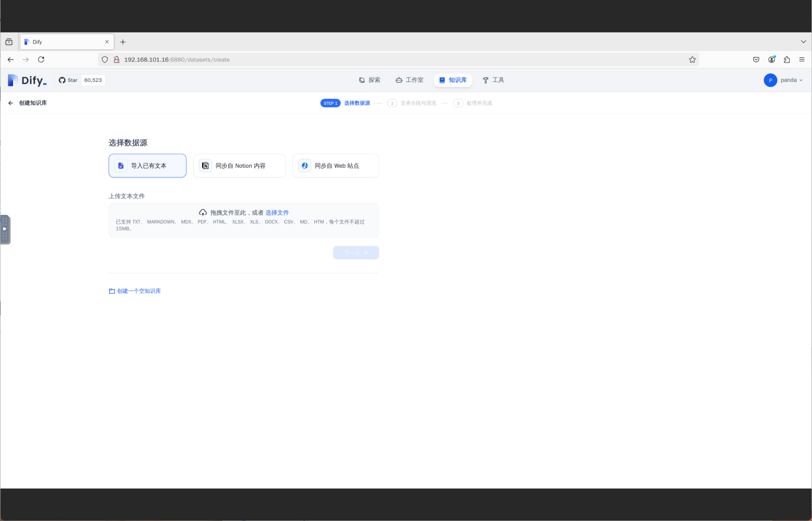Click the browser forward arrow
This screenshot has width=812, height=521.
pyautogui.click(x=26, y=60)
